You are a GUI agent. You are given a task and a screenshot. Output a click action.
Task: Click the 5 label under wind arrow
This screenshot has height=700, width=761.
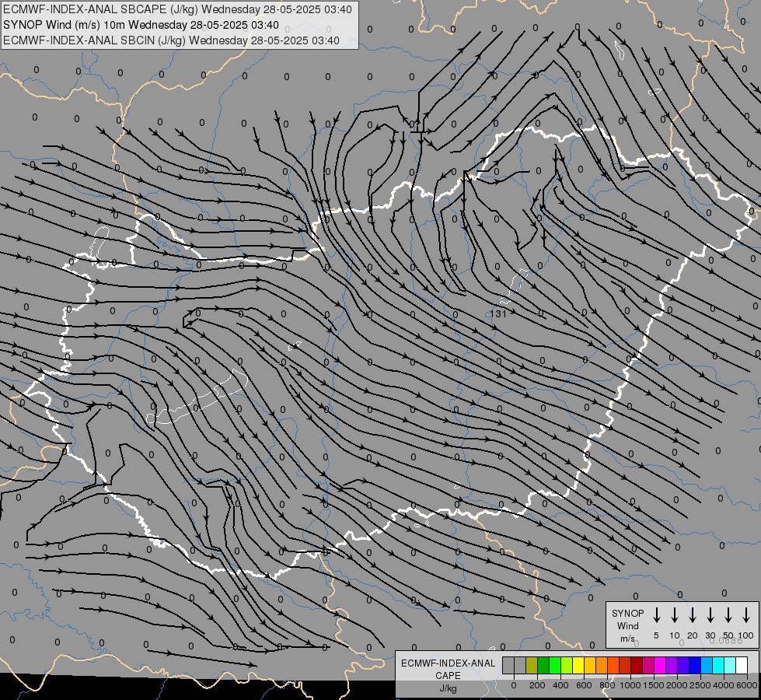[656, 635]
